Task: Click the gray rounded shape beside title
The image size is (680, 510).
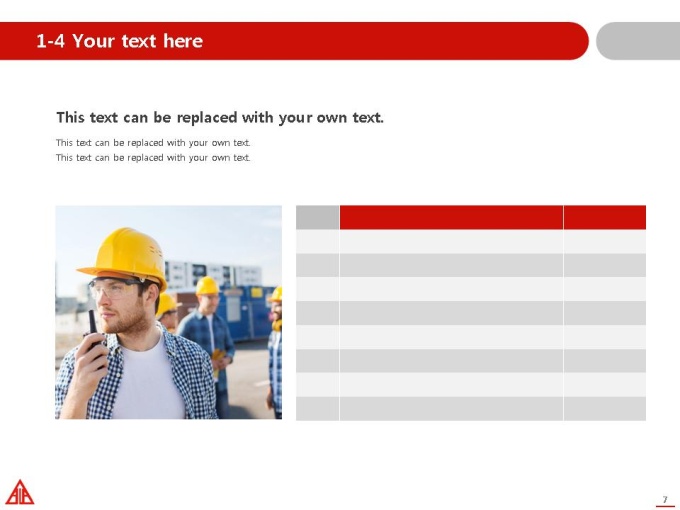Action: (x=638, y=41)
